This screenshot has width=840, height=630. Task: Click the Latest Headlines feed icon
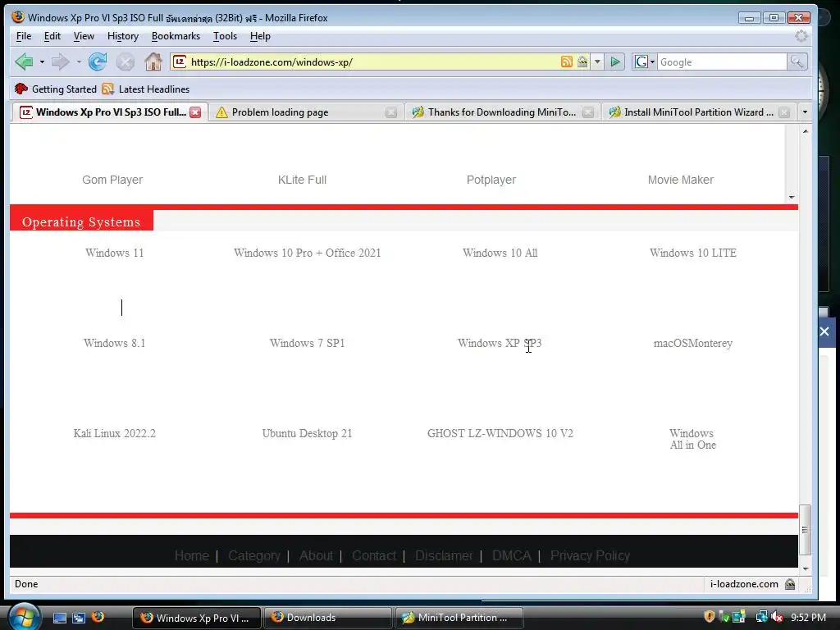tap(107, 89)
